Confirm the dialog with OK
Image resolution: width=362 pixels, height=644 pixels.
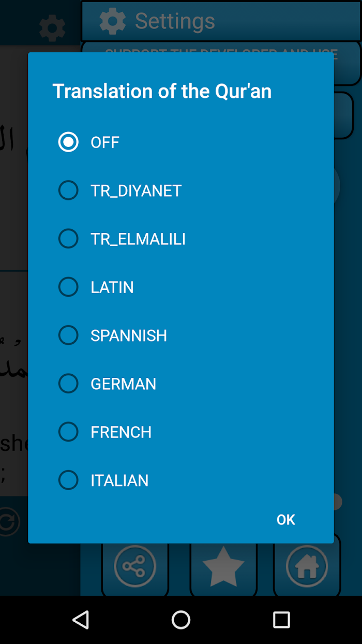(x=285, y=519)
